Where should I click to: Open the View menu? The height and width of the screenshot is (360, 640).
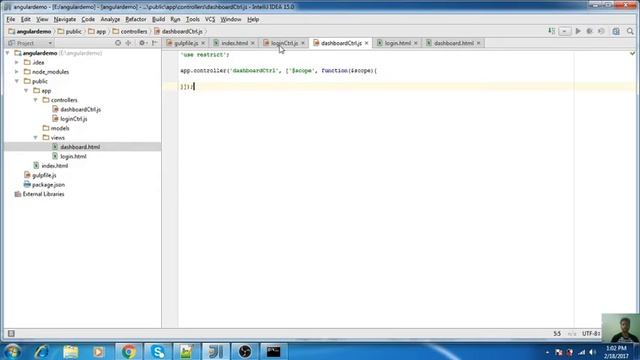pyautogui.click(x=42, y=19)
